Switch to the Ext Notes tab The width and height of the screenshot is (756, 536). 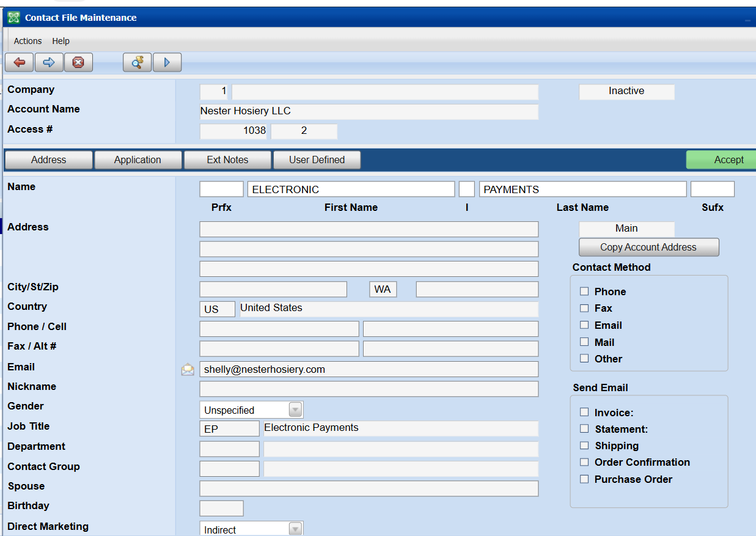click(227, 160)
